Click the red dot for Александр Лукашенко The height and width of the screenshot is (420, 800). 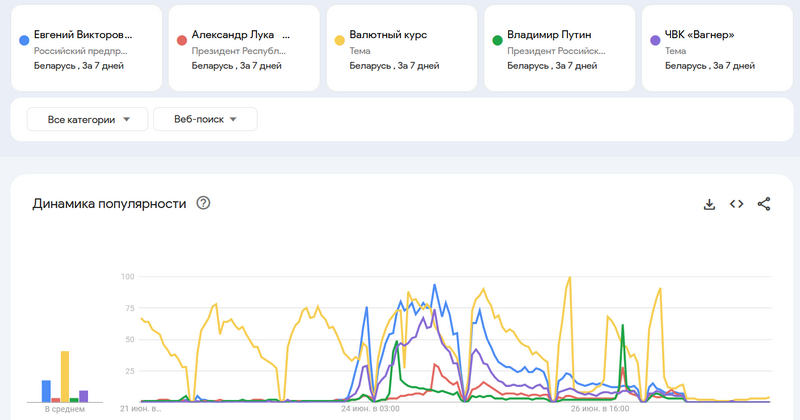pos(181,41)
